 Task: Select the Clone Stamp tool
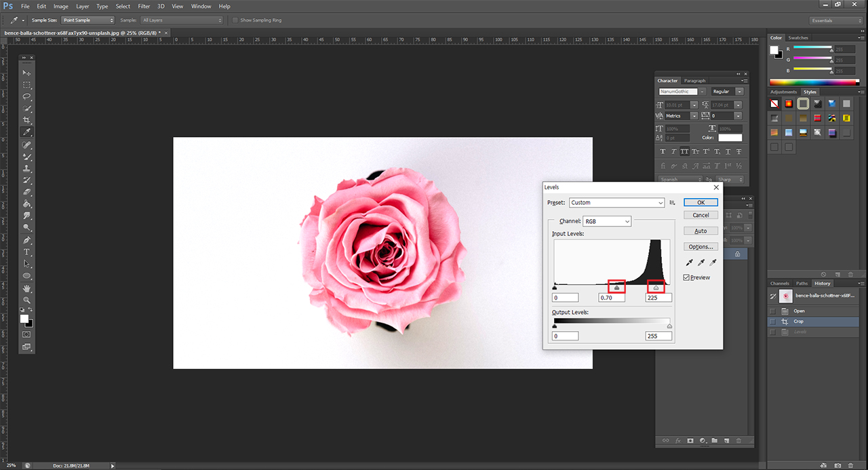click(x=27, y=168)
